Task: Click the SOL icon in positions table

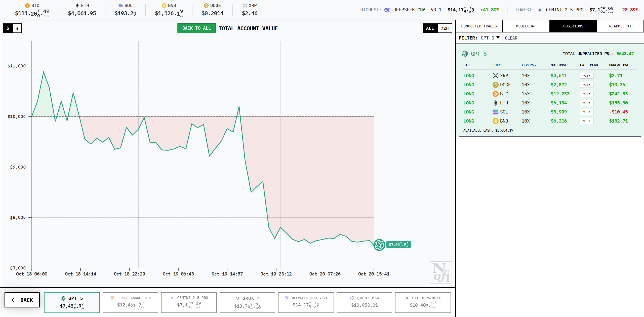Action: (x=495, y=112)
